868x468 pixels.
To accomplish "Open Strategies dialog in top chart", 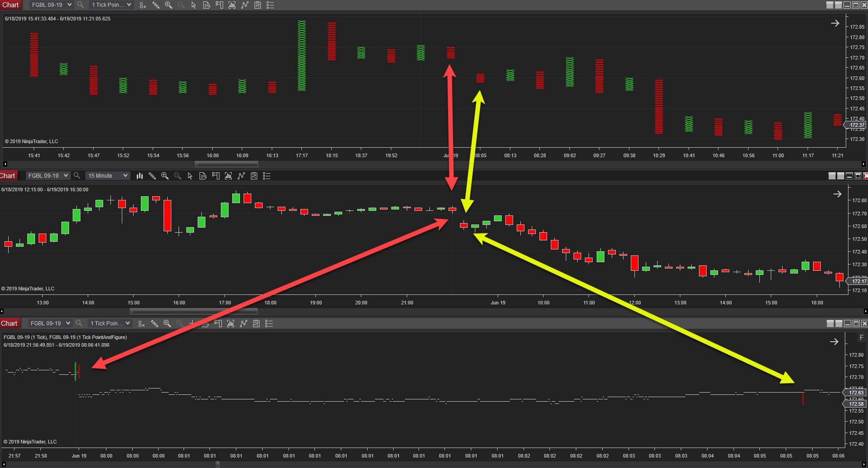I will [257, 5].
